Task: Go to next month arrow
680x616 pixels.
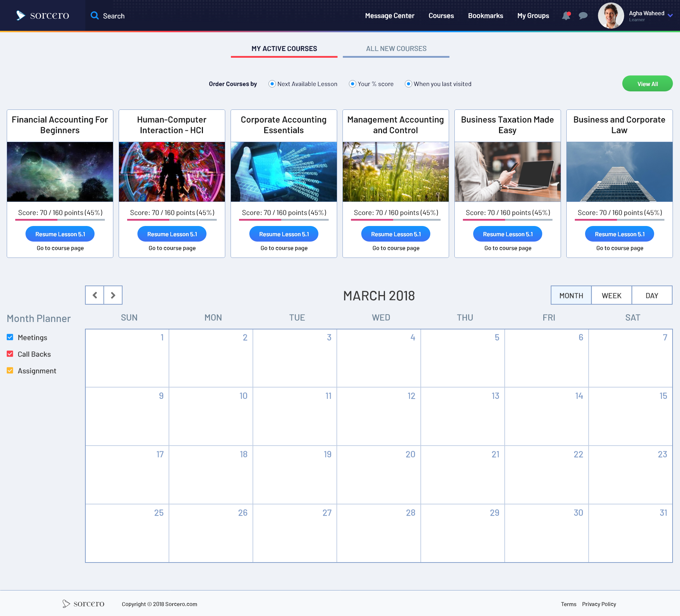Action: 113,295
